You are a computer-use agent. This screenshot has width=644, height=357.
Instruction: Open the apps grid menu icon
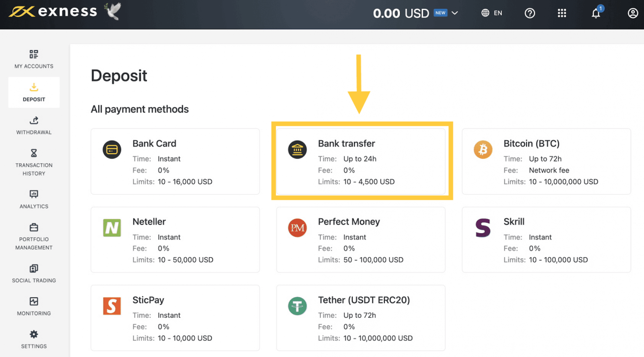[562, 13]
